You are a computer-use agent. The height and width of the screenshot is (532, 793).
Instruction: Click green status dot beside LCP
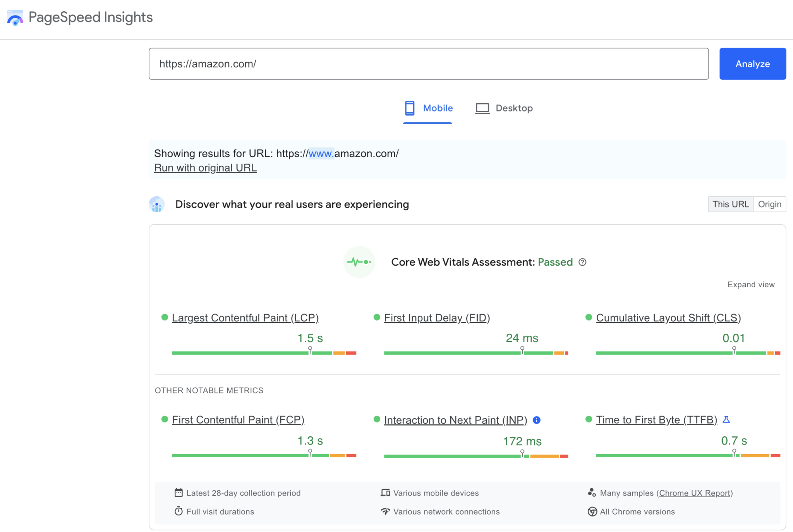[x=165, y=317]
